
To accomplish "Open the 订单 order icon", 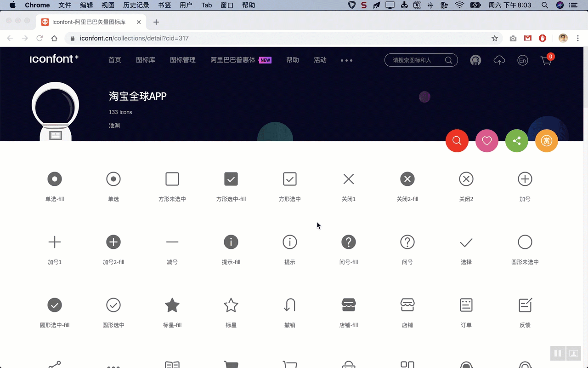I will (466, 305).
